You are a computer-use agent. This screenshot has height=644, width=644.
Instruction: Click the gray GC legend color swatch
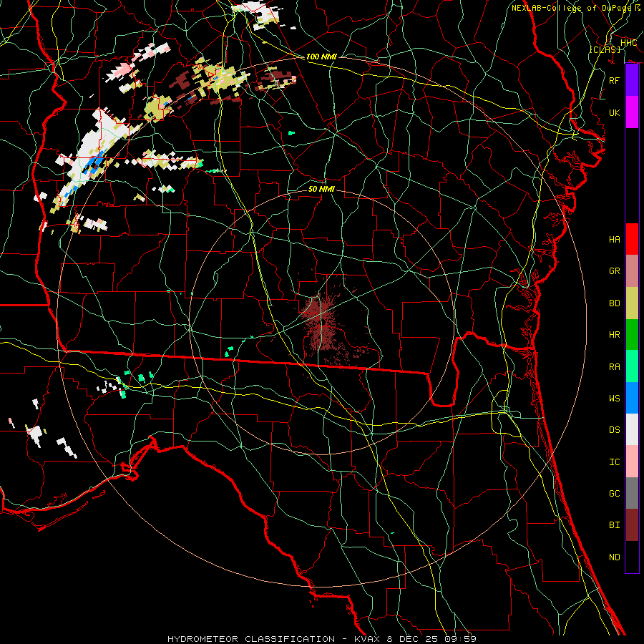pyautogui.click(x=632, y=493)
